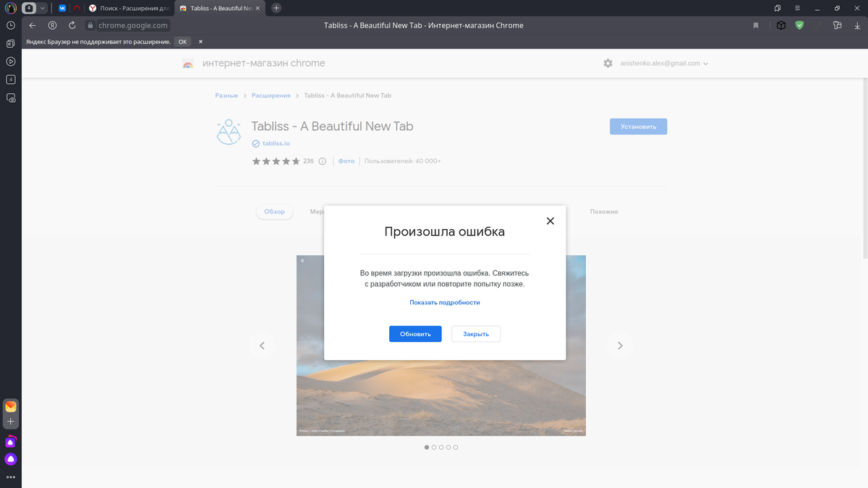Screen dimensions: 868x488
Task: Open the bookmarks panel icon in the title bar
Action: (778, 8)
